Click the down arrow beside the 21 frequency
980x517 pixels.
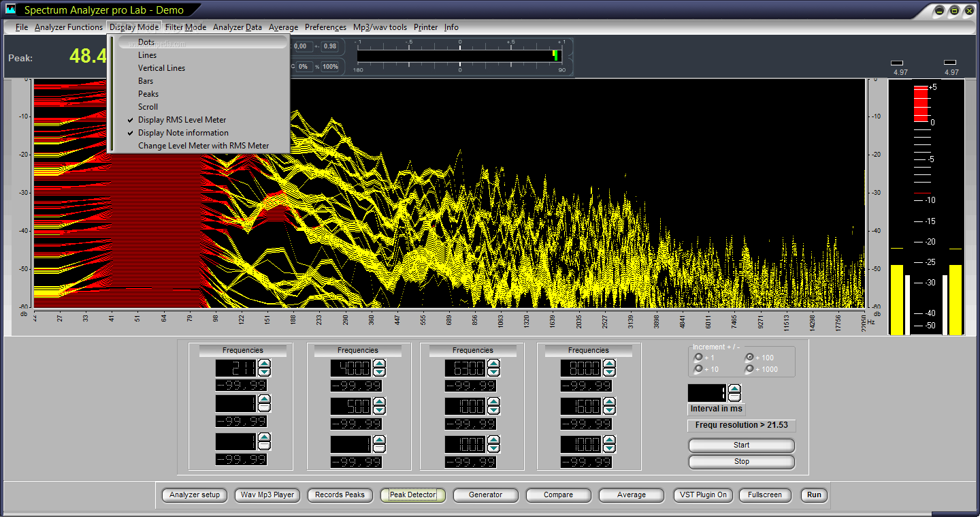[265, 373]
